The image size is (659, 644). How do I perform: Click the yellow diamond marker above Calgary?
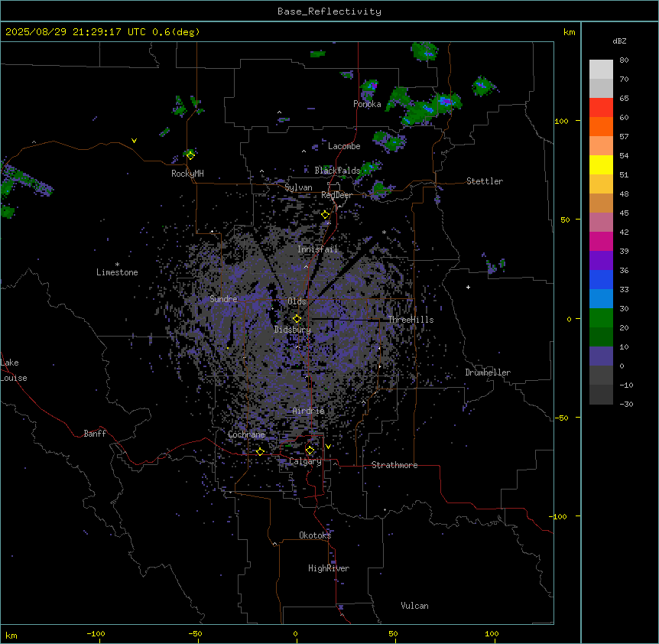310,450
